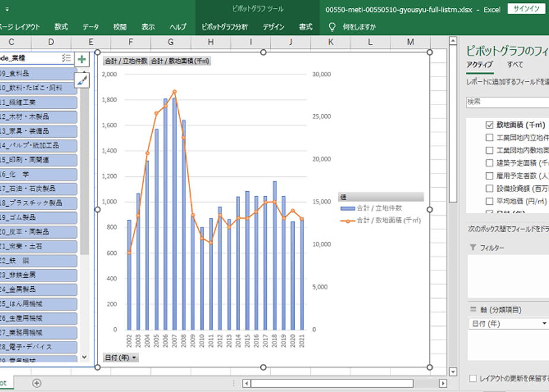Select the すべて tab in fields pane
Image resolution: width=549 pixels, height=392 pixels.
(x=515, y=65)
